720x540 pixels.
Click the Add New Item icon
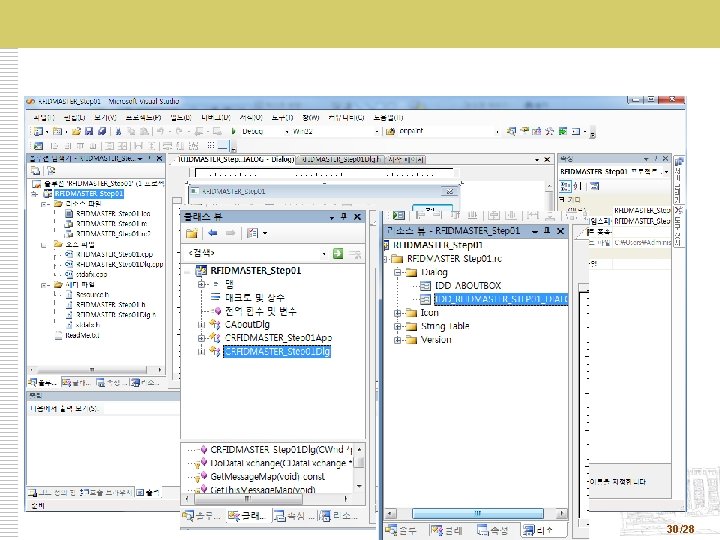[57, 131]
